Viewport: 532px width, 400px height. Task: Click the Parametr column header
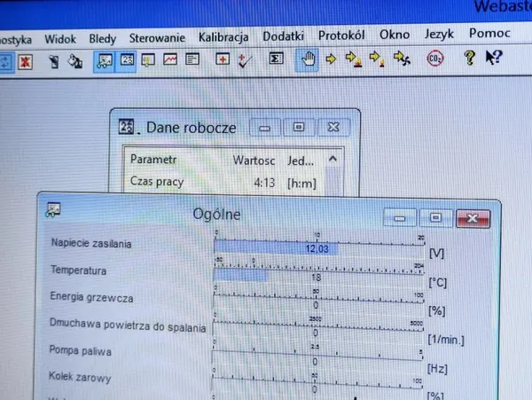[x=153, y=159]
